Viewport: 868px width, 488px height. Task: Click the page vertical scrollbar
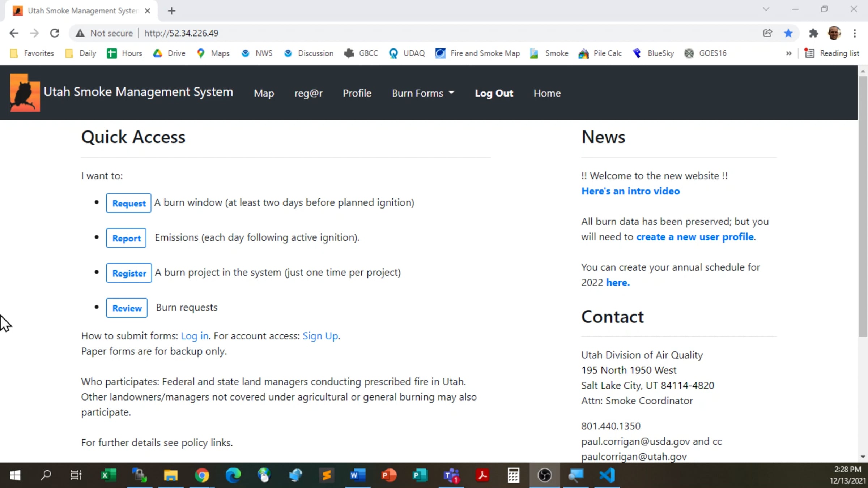(863, 206)
